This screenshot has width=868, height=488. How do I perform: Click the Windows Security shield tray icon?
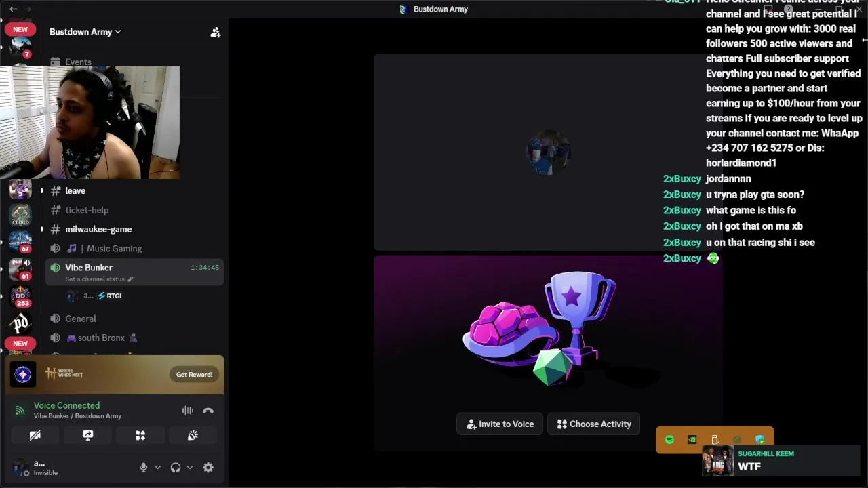(x=760, y=440)
